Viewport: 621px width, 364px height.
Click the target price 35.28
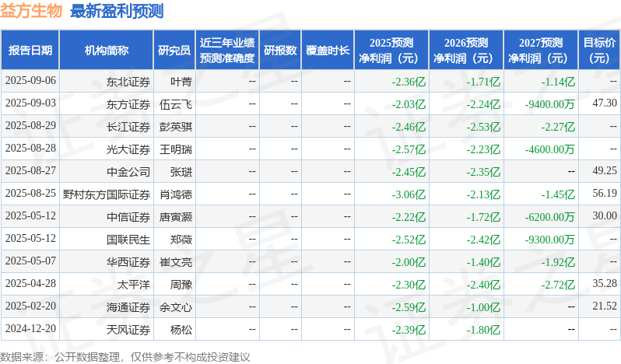click(605, 284)
